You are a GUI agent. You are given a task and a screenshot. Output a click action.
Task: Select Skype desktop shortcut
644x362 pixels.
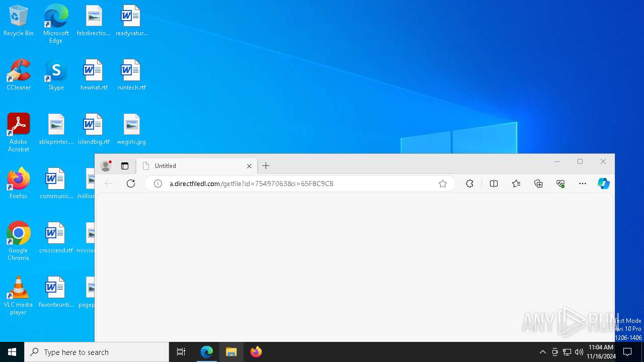pos(56,75)
